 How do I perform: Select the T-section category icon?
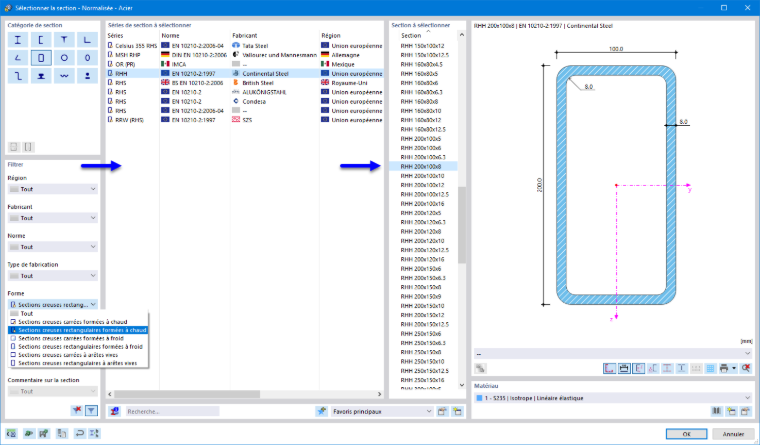coord(64,40)
